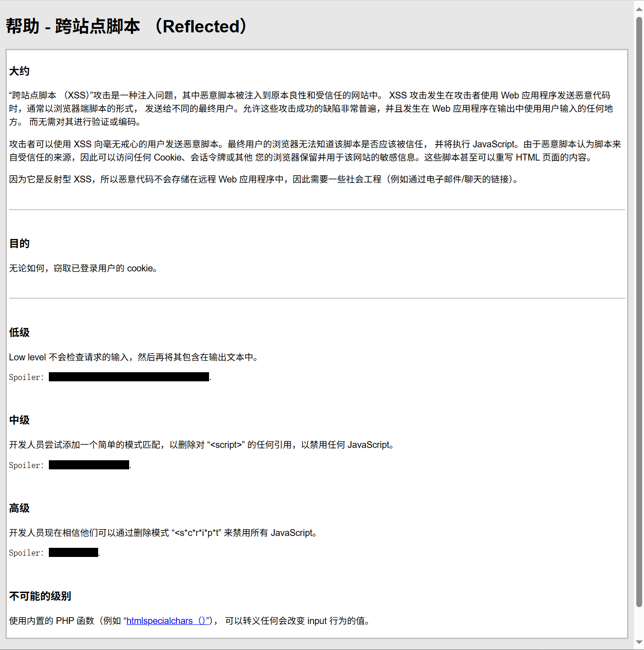Reveal the Spoiler under the 低级 section
Image resolution: width=644 pixels, height=650 pixels.
129,377
